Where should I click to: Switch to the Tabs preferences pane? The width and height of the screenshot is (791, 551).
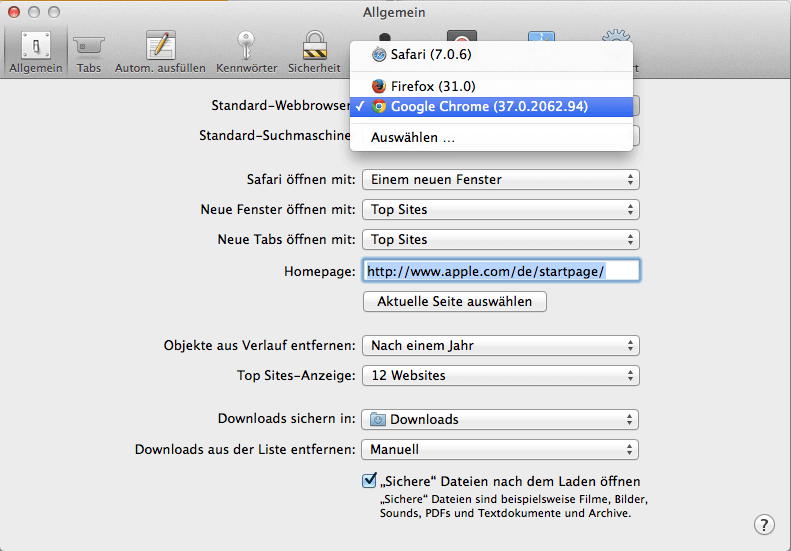[x=89, y=51]
